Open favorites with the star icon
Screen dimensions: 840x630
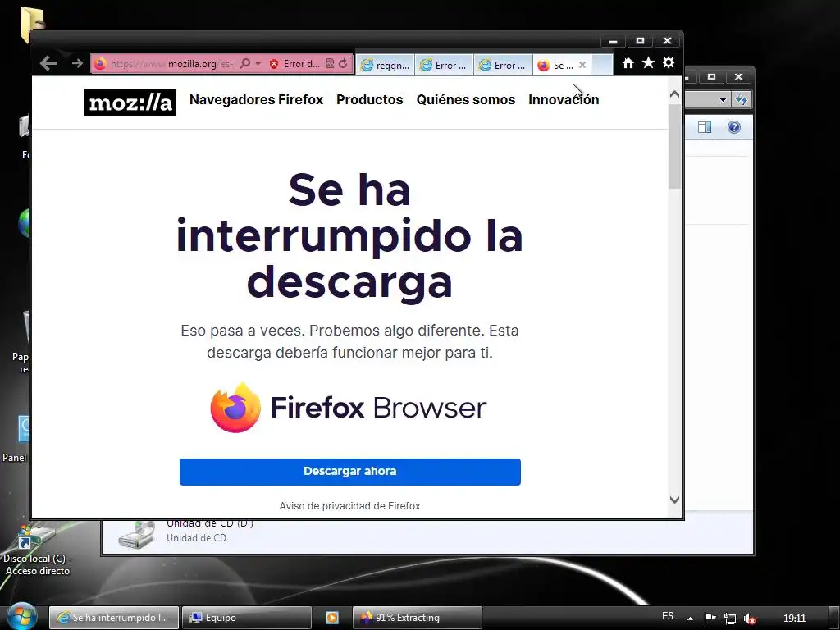click(x=648, y=63)
